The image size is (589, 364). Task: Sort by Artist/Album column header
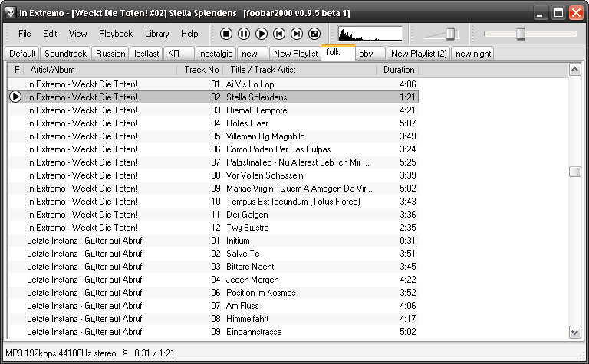[100, 70]
